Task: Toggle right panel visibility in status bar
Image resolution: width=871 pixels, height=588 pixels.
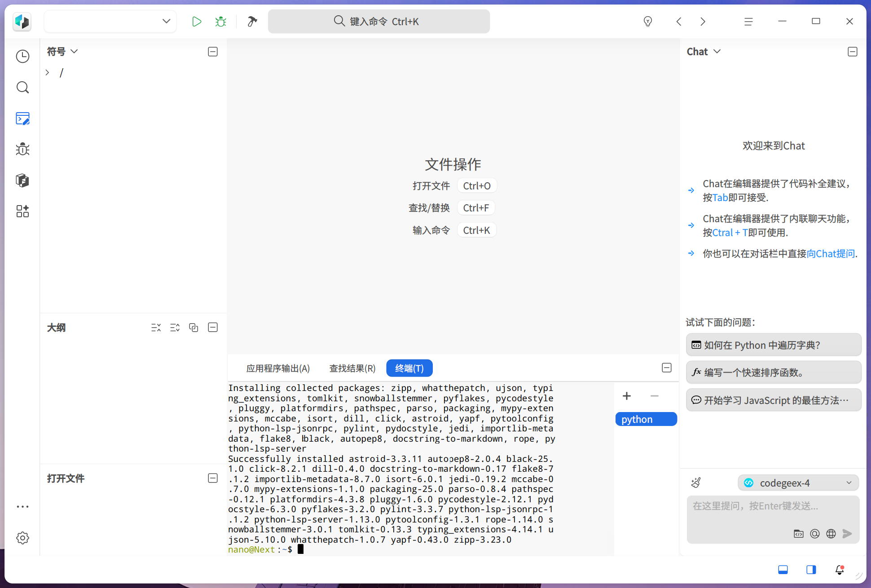Action: (x=811, y=570)
